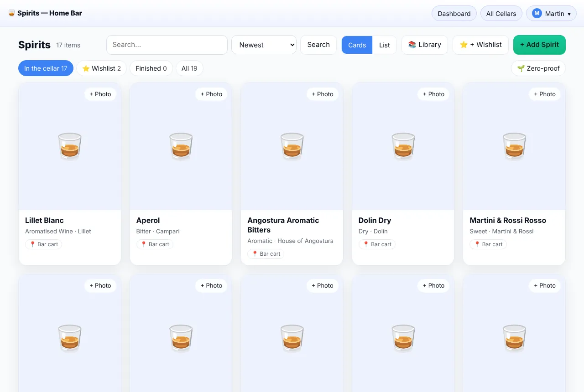The height and width of the screenshot is (392, 584).
Task: Go to All Cellars
Action: (x=501, y=14)
